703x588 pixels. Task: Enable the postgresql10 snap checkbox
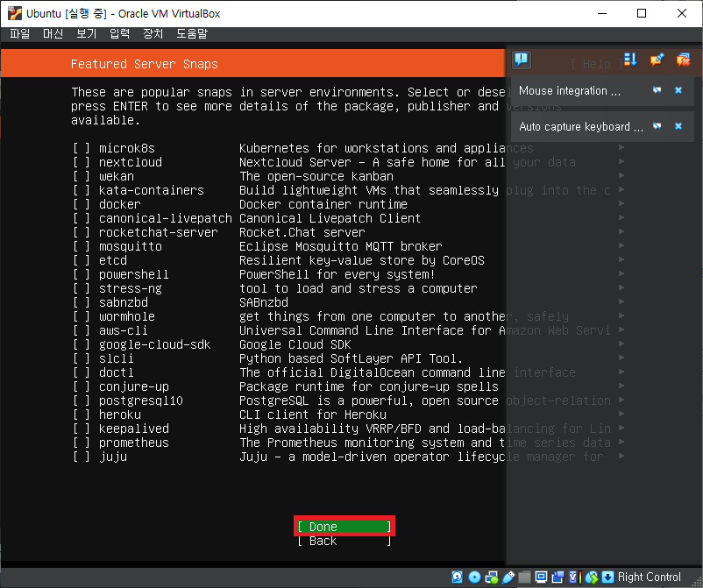pos(82,400)
